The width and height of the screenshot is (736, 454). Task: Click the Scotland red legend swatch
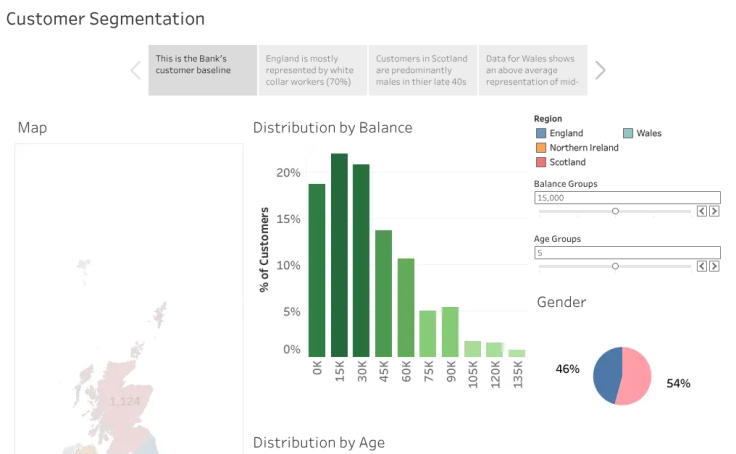[x=541, y=162]
